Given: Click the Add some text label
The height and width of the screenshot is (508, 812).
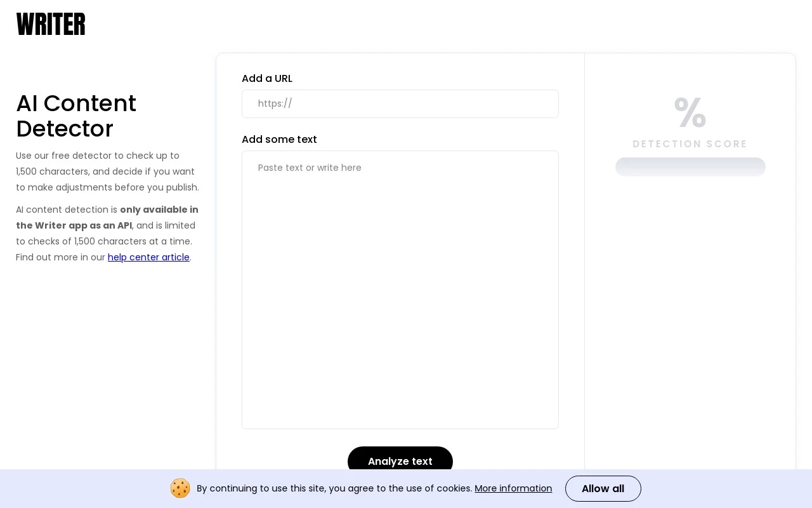Looking at the screenshot, I should [279, 139].
